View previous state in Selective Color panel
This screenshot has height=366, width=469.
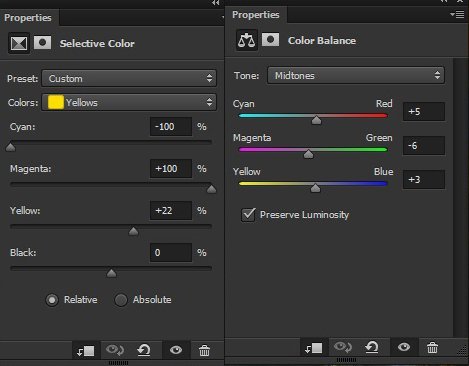(115, 350)
